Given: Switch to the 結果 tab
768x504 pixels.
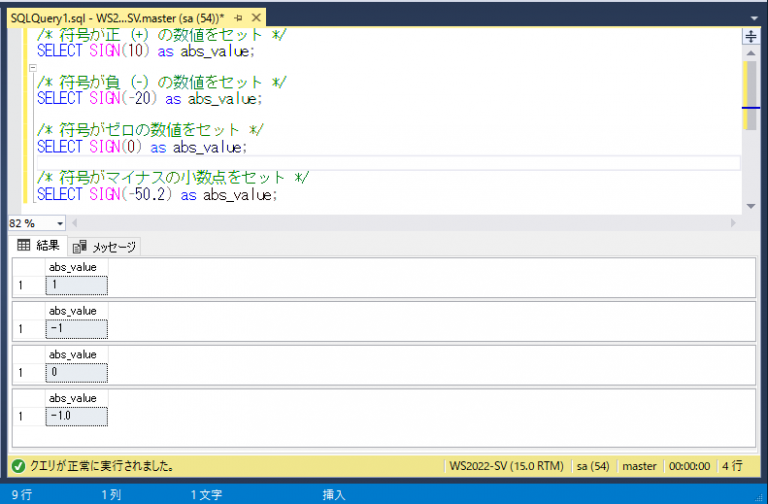Looking at the screenshot, I should point(38,245).
